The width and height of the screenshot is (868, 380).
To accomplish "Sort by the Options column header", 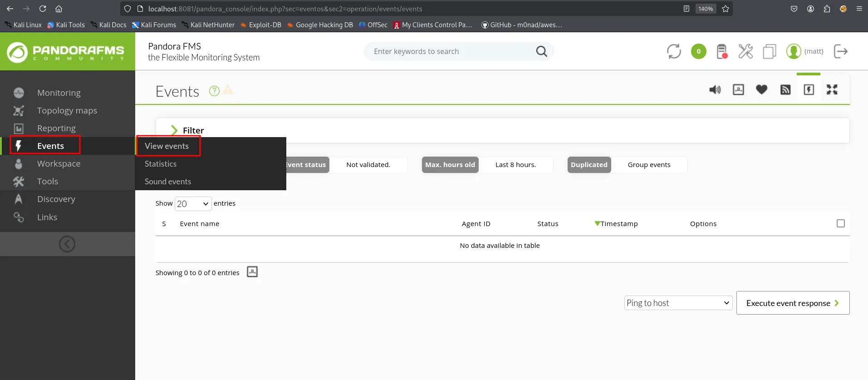I will coord(703,223).
